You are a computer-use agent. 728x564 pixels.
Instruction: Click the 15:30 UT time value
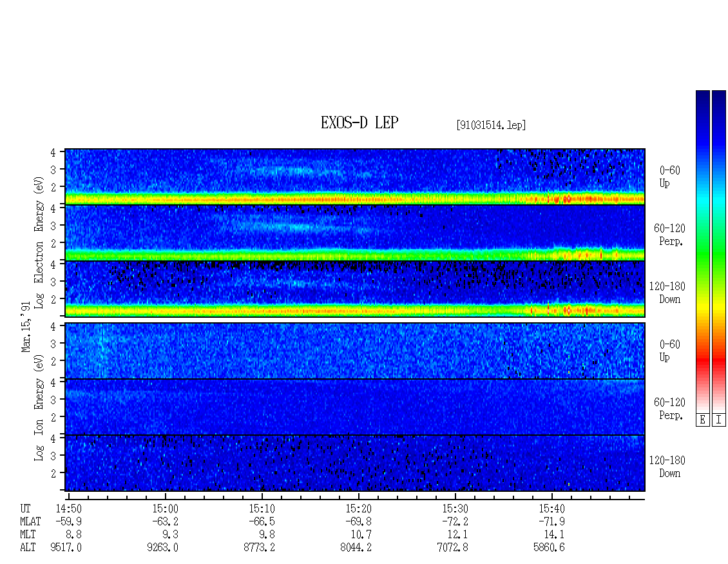455,509
